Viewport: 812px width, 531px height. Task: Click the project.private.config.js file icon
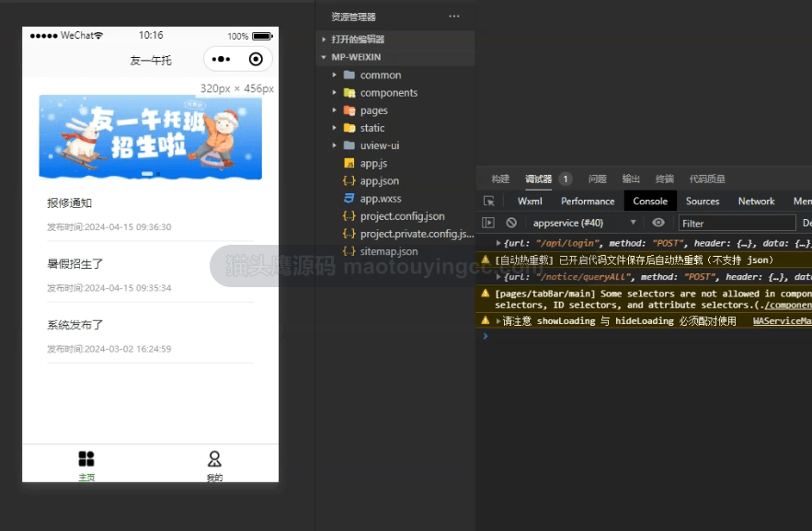(349, 234)
